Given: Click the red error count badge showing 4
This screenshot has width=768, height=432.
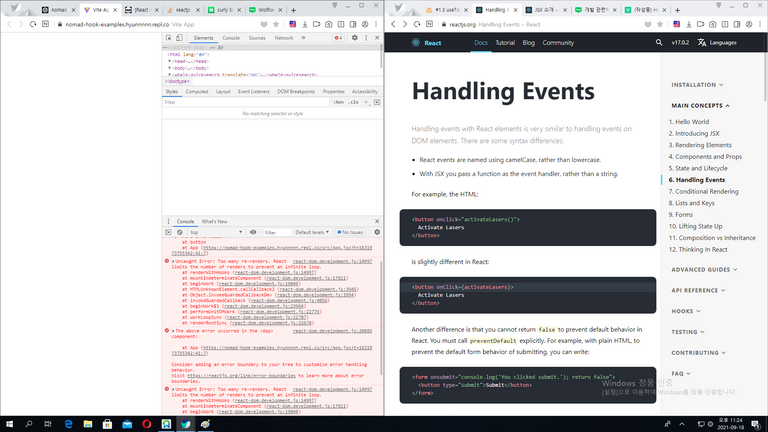Looking at the screenshot, I should [x=338, y=38].
